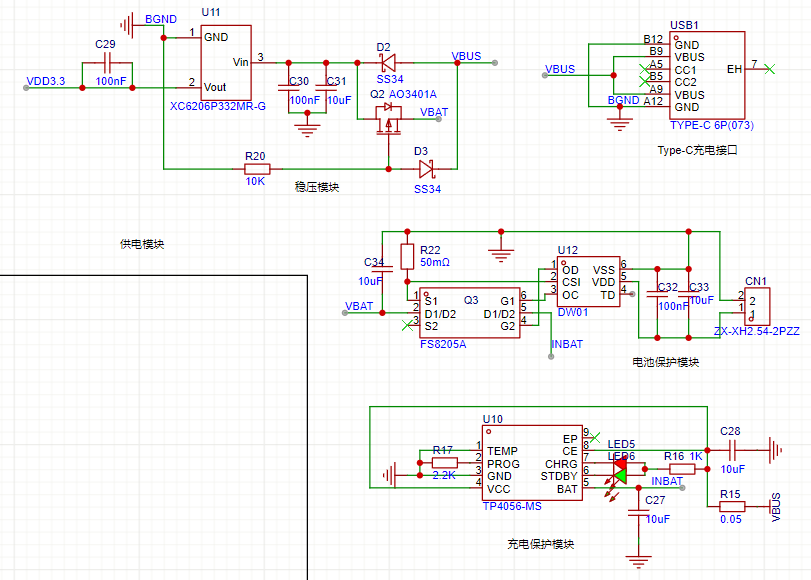Select no-connect mark on USB1 EH pin 7
Image resolution: width=811 pixels, height=580 pixels.
770,69
